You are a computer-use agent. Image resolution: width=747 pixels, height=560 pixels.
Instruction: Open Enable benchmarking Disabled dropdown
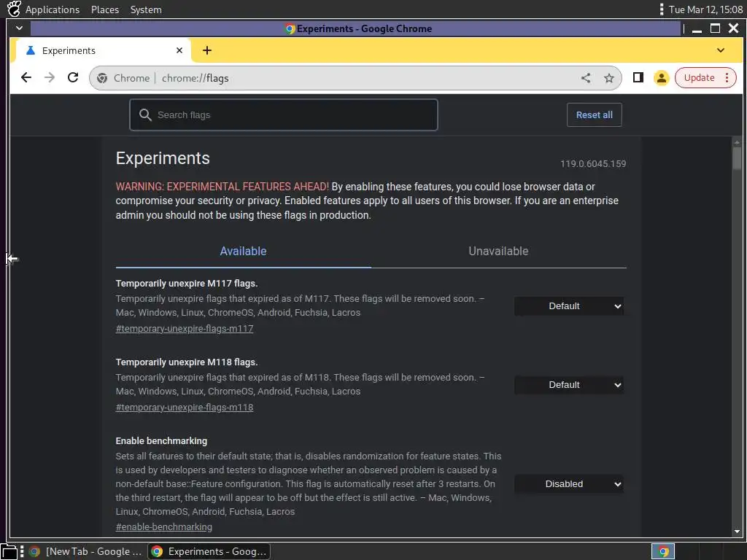click(569, 484)
